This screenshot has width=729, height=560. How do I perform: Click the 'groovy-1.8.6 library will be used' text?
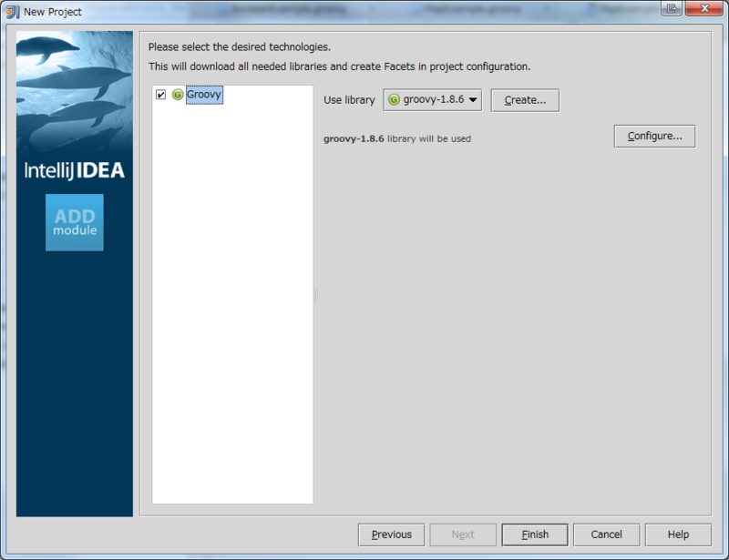coord(397,139)
